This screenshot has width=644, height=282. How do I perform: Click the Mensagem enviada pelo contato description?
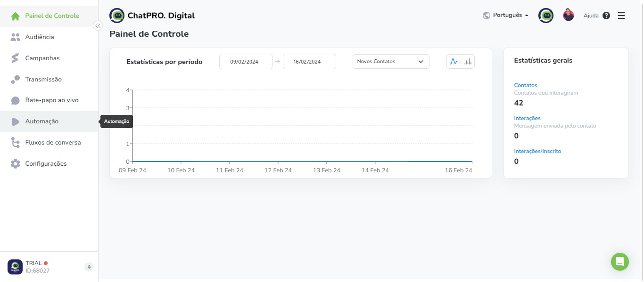tap(555, 126)
